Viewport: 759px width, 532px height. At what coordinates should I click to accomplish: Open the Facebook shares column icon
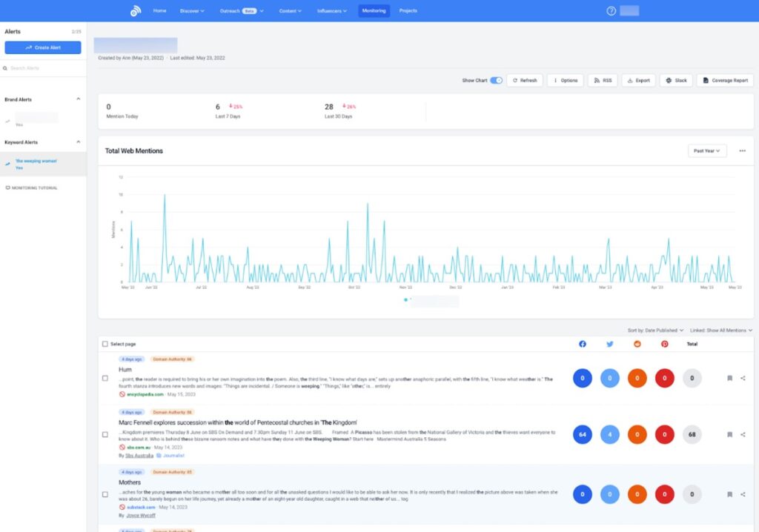[583, 344]
